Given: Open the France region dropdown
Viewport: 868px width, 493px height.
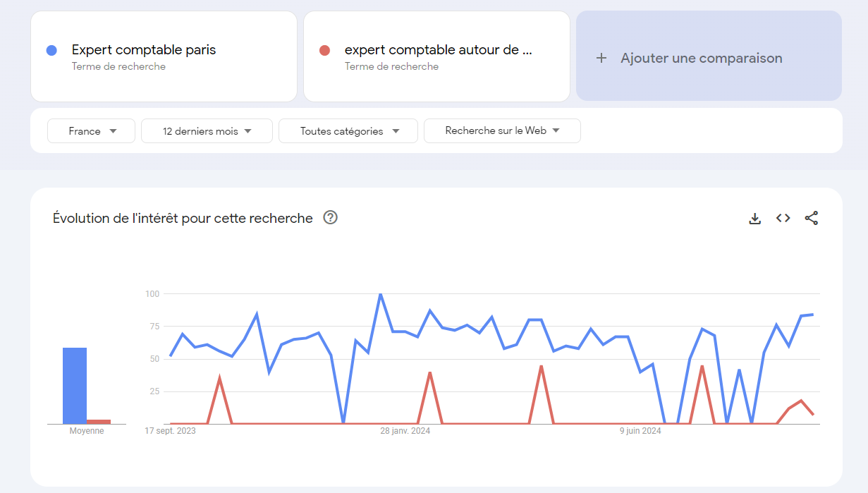Looking at the screenshot, I should click(91, 130).
